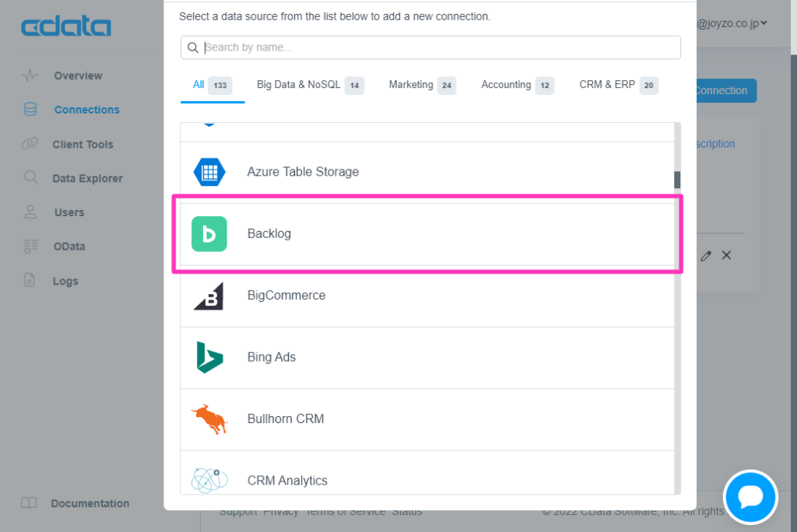This screenshot has height=532, width=797.
Task: Open Logs in the sidebar
Action: (x=65, y=281)
